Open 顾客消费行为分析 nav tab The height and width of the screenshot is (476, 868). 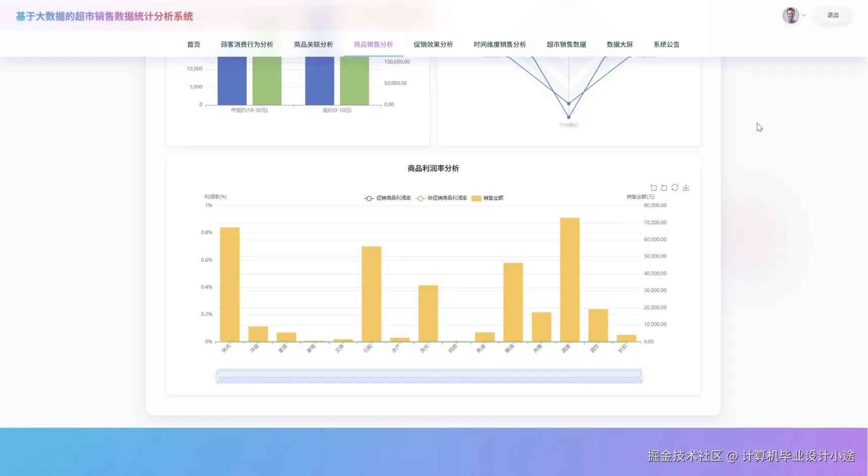pos(247,44)
